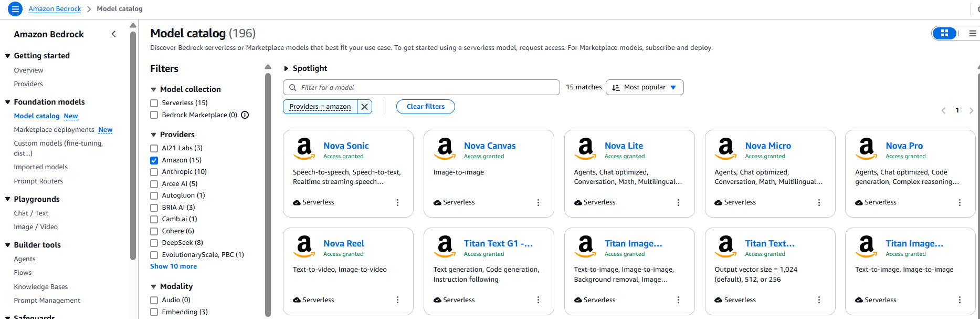Open Nova Canvas card options menu
Viewport: 980px width, 319px height.
(x=538, y=202)
